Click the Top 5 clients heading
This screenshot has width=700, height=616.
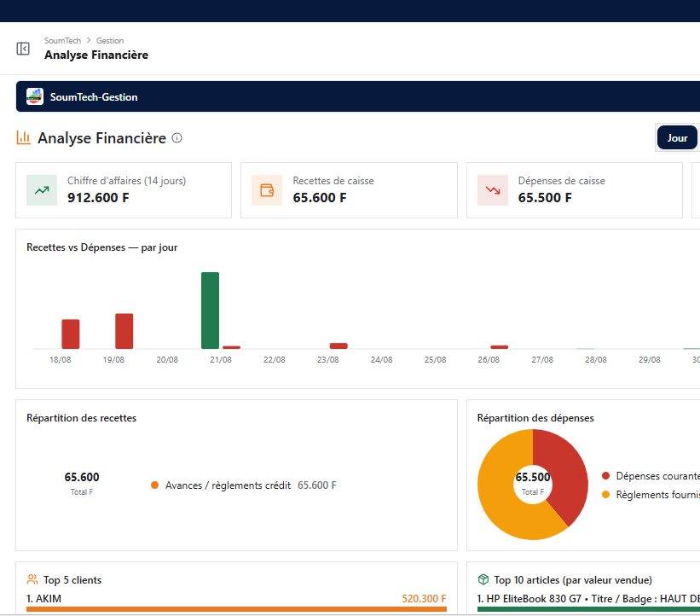[72, 580]
